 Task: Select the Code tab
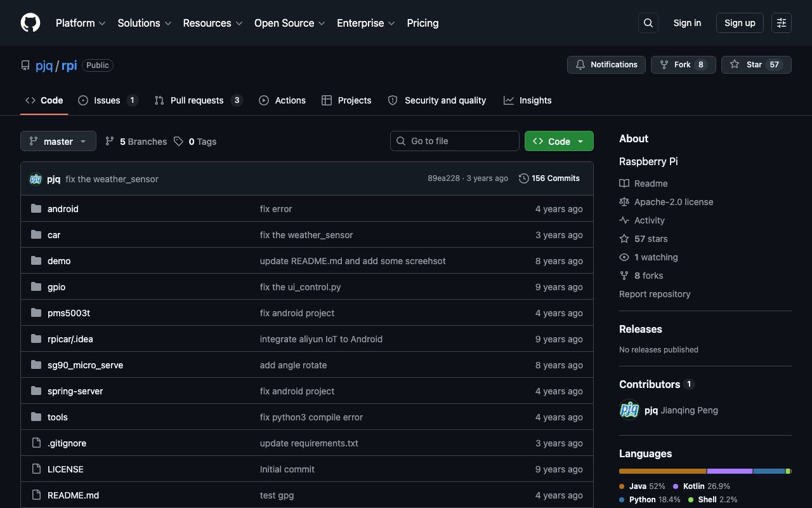click(44, 100)
